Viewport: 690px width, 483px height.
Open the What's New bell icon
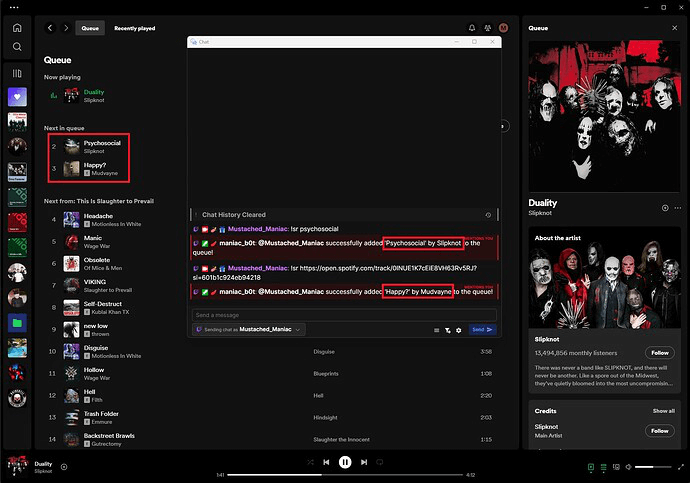[x=472, y=28]
